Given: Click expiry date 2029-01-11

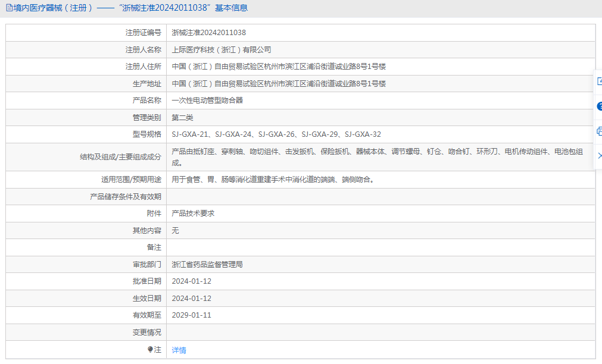Looking at the screenshot, I should point(192,315).
